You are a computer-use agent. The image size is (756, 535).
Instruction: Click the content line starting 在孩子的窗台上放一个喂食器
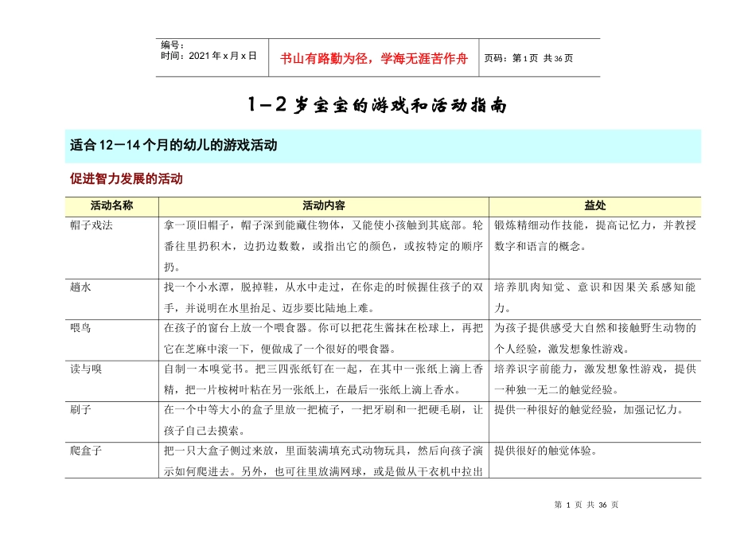323,328
